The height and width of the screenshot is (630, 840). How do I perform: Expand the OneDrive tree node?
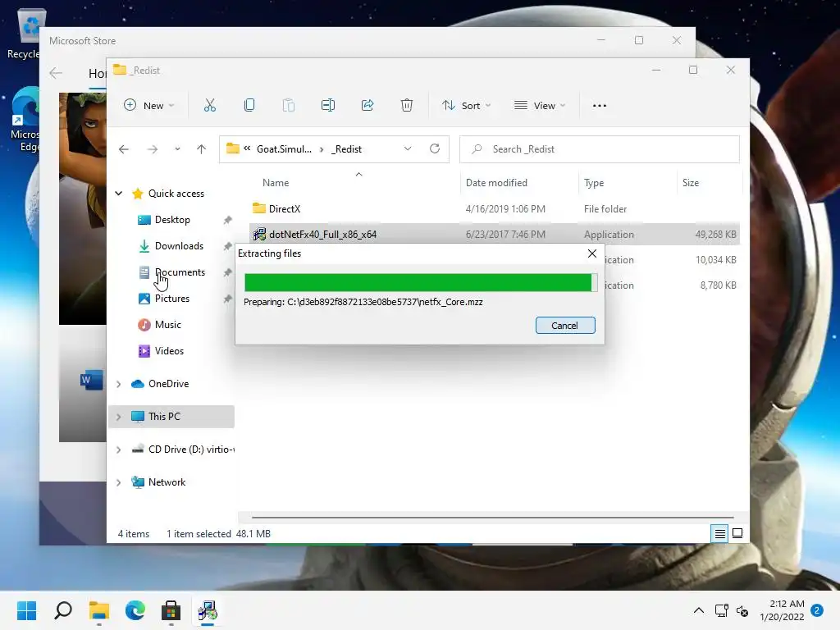(x=119, y=384)
